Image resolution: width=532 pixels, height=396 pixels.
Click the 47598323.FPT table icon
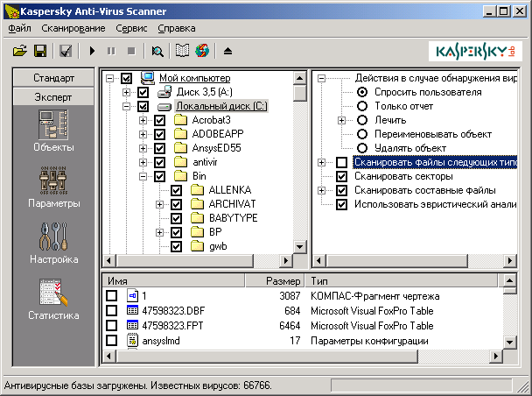pos(132,325)
